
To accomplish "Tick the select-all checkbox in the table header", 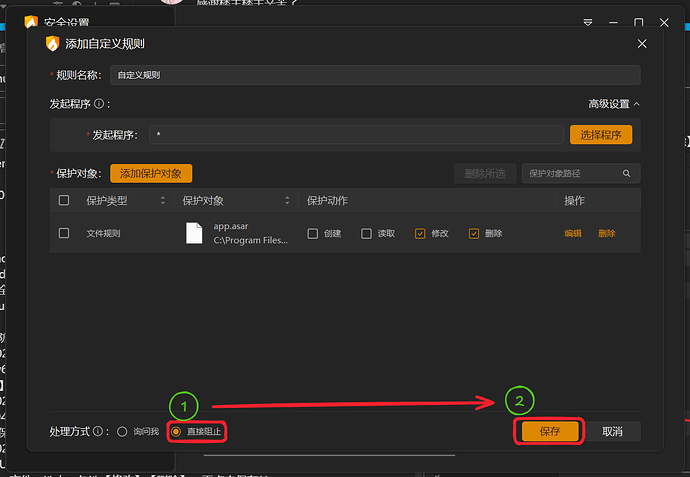I will pyautogui.click(x=64, y=201).
